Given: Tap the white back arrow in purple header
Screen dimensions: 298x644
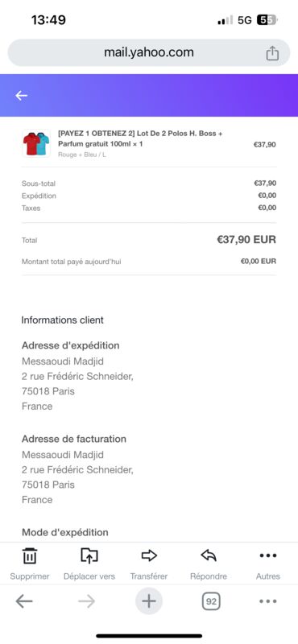Looking at the screenshot, I should click(22, 96).
